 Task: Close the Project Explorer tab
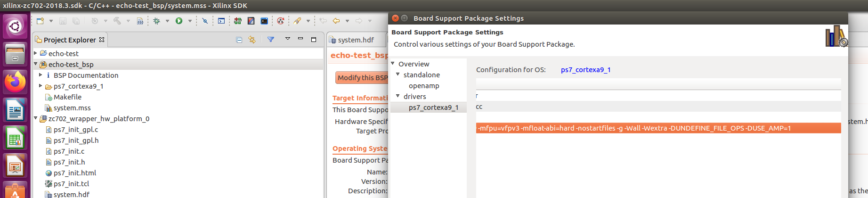pyautogui.click(x=102, y=40)
